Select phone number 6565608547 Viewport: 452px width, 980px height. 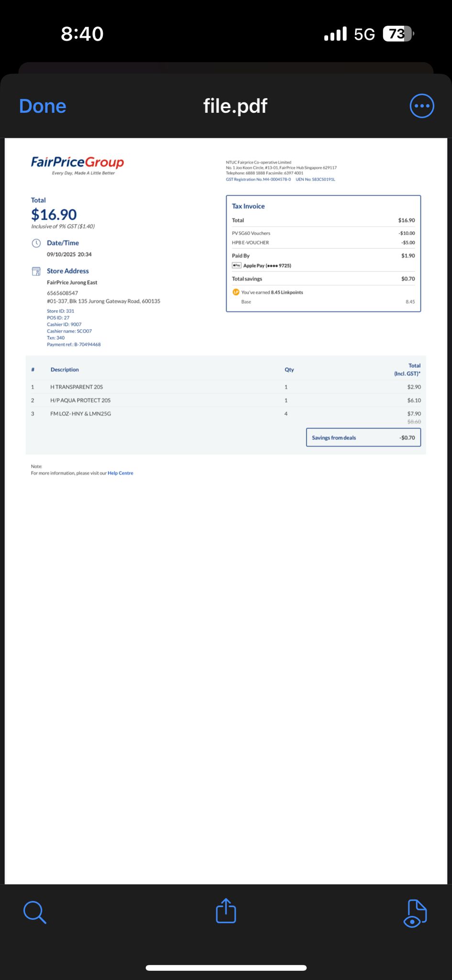62,293
